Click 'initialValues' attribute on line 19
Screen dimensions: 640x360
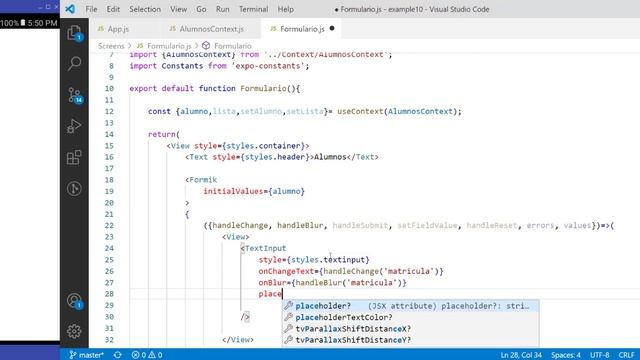pyautogui.click(x=233, y=191)
